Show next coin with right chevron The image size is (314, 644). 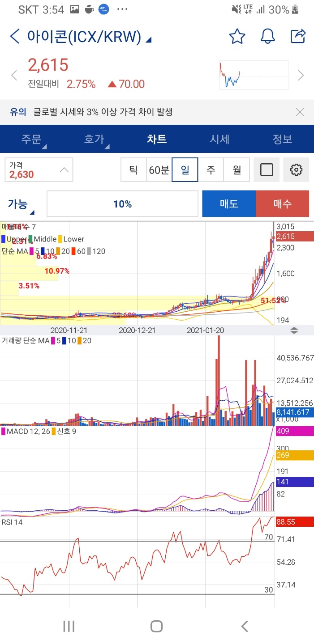pos(301,75)
